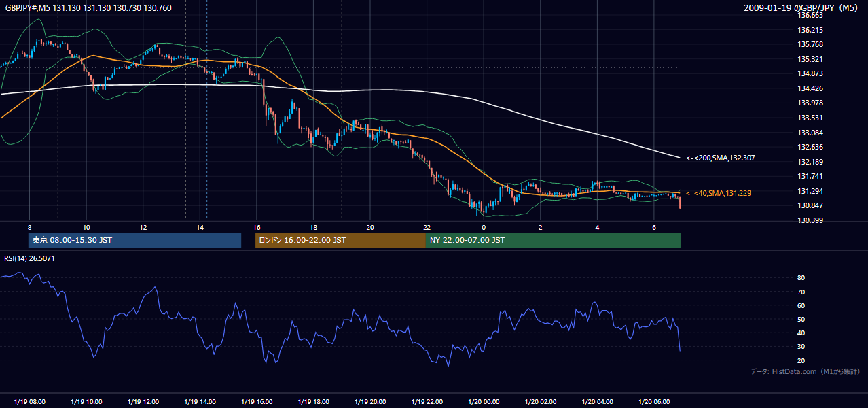The height and width of the screenshot is (408, 868).
Task: Click price axis value 133.531
Action: point(810,118)
